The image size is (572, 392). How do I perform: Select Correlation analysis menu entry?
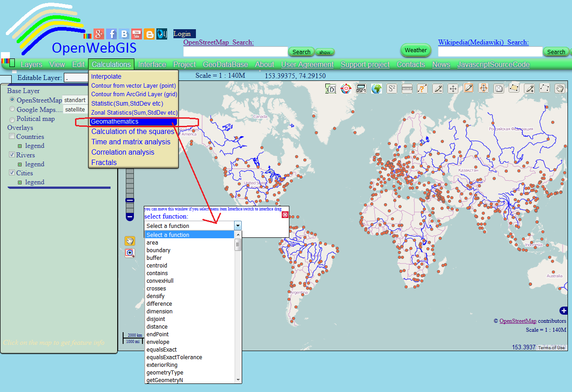(x=123, y=152)
